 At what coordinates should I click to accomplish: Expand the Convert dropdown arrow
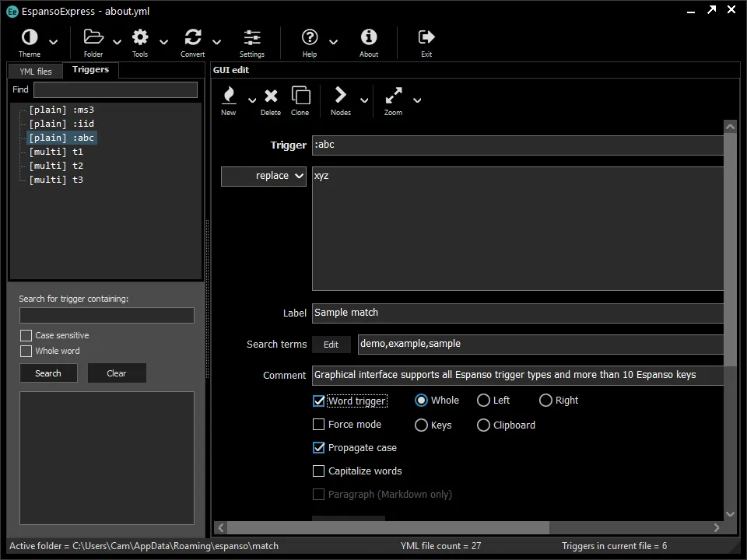pos(217,42)
